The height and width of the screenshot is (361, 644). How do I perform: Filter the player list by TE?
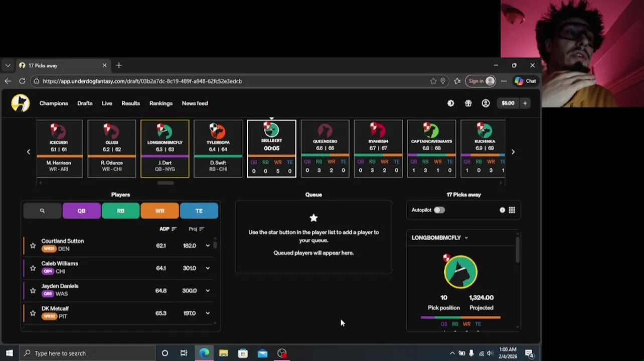(199, 211)
